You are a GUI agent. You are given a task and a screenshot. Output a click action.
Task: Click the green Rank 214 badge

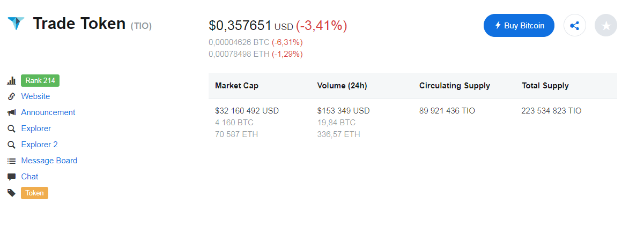click(x=40, y=81)
